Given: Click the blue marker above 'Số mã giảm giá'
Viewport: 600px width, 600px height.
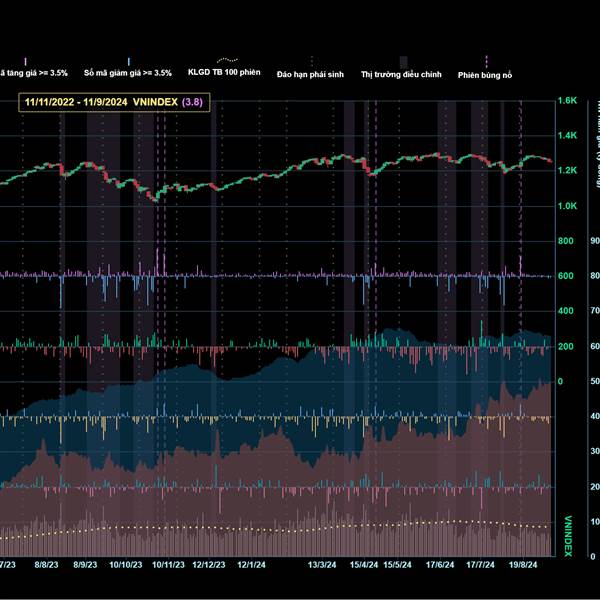Looking at the screenshot, I should tap(129, 61).
